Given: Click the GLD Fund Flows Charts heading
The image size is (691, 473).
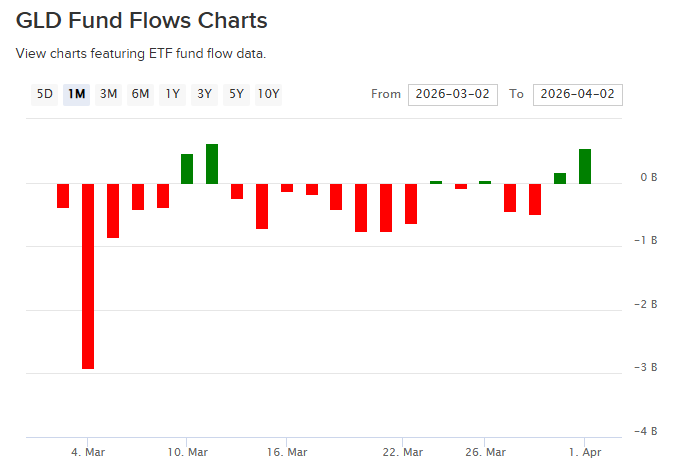Looking at the screenshot, I should coord(141,20).
